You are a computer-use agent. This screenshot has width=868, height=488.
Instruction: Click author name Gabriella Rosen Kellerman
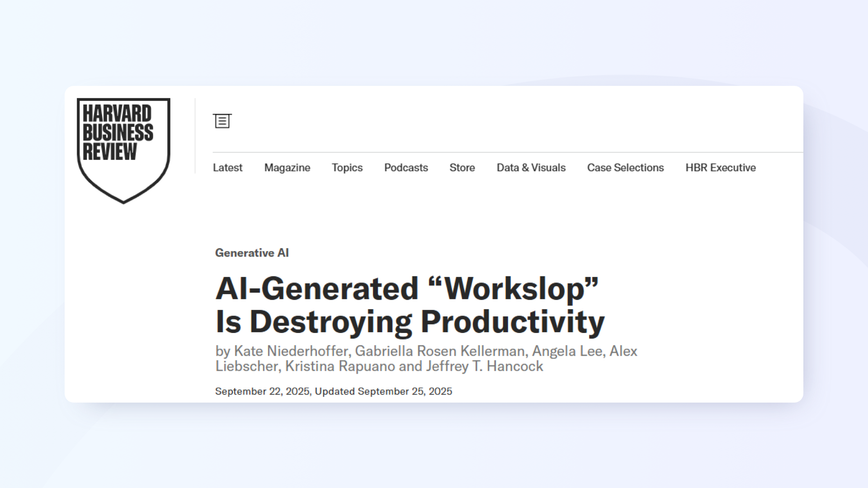pos(439,351)
